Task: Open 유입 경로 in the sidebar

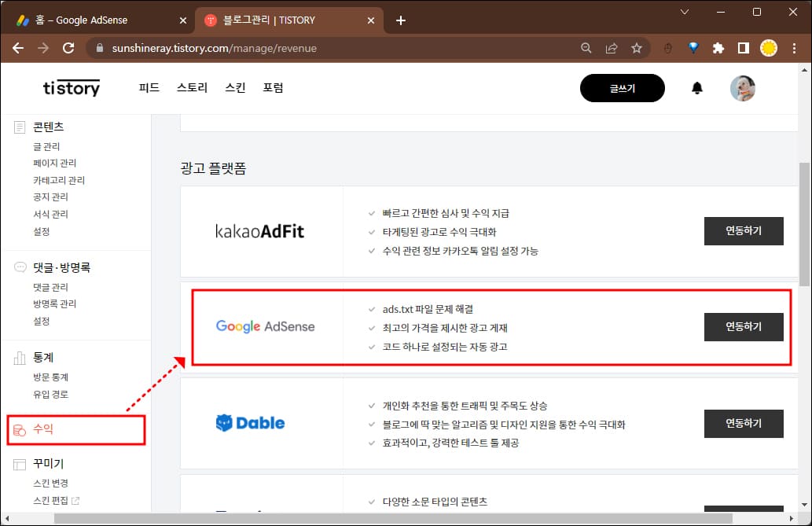Action: coord(50,395)
